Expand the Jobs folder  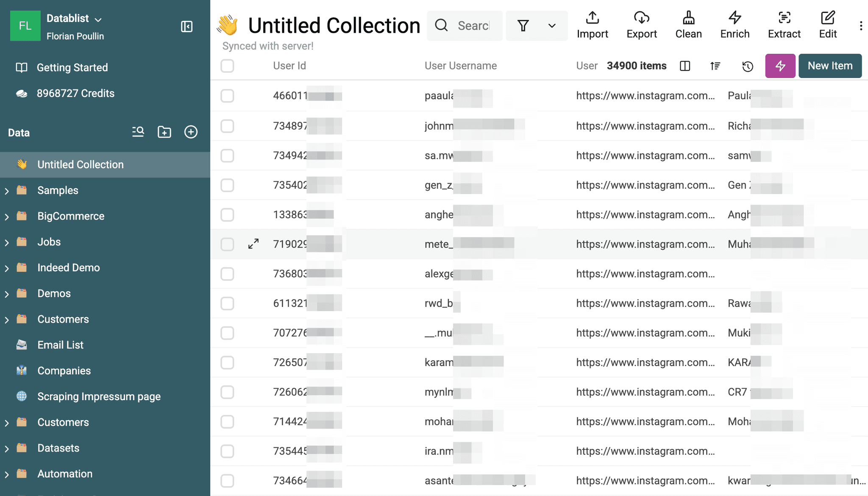point(7,242)
